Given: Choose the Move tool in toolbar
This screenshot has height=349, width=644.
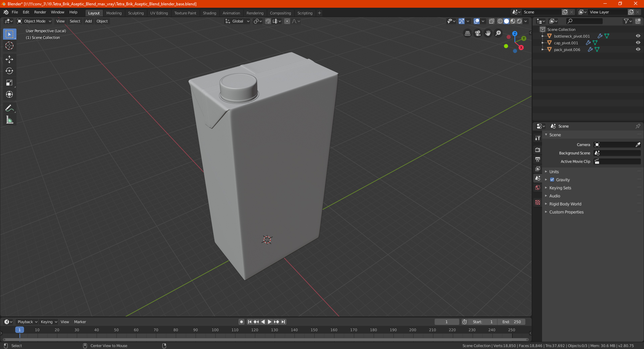Looking at the screenshot, I should coord(9,59).
